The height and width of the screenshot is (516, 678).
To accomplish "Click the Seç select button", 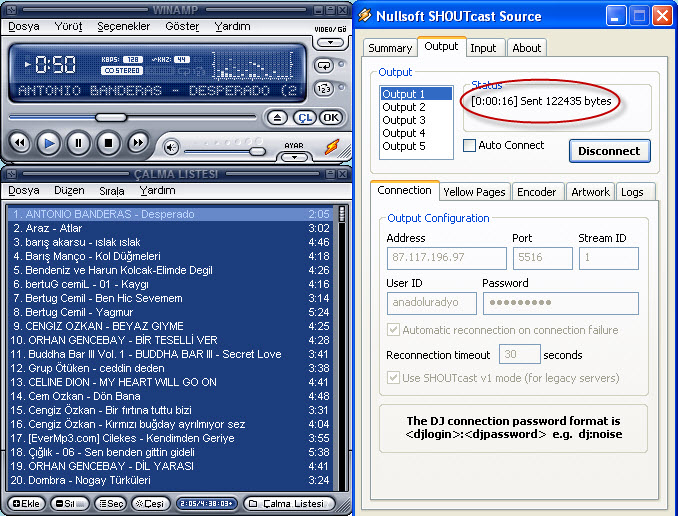I will click(111, 503).
